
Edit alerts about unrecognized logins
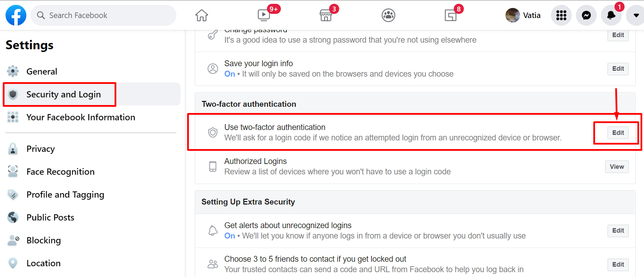[618, 231]
